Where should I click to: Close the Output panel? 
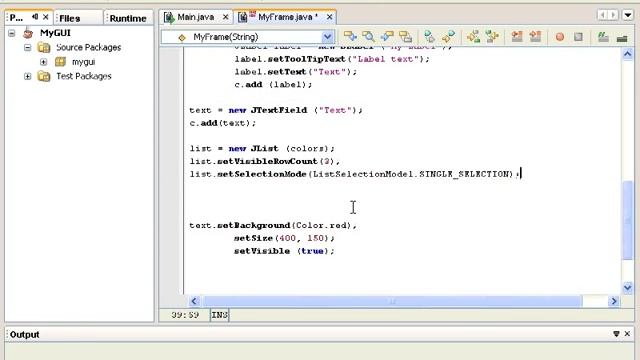627,334
